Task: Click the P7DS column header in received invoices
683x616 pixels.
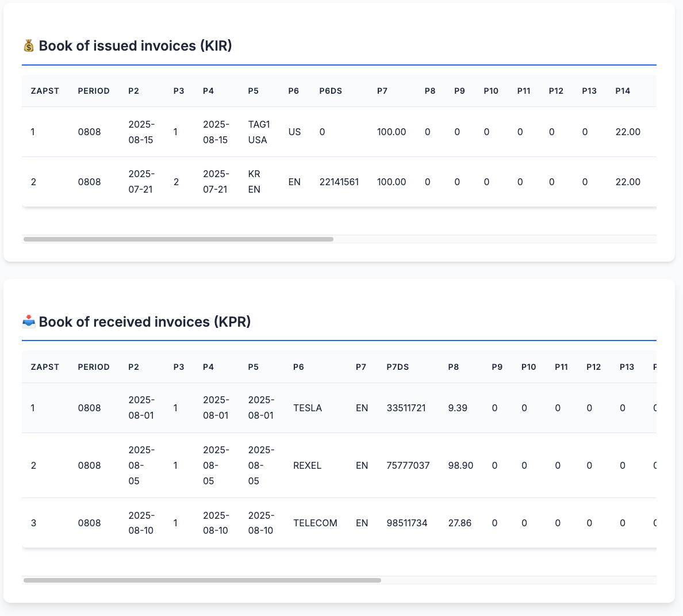Action: click(x=398, y=367)
